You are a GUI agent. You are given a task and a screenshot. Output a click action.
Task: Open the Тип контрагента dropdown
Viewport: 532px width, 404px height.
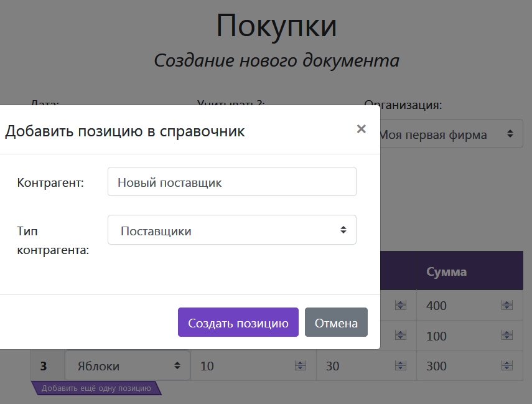pyautogui.click(x=231, y=230)
